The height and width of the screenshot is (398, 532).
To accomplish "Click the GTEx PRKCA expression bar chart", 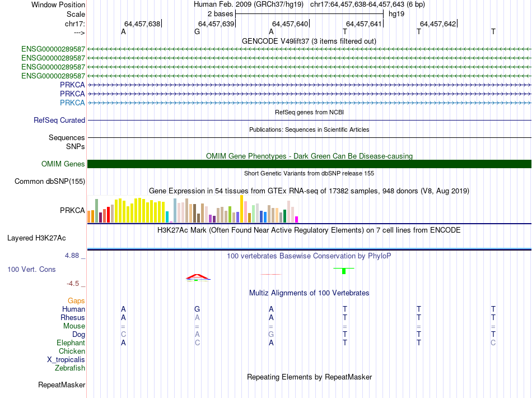I will [x=193, y=209].
